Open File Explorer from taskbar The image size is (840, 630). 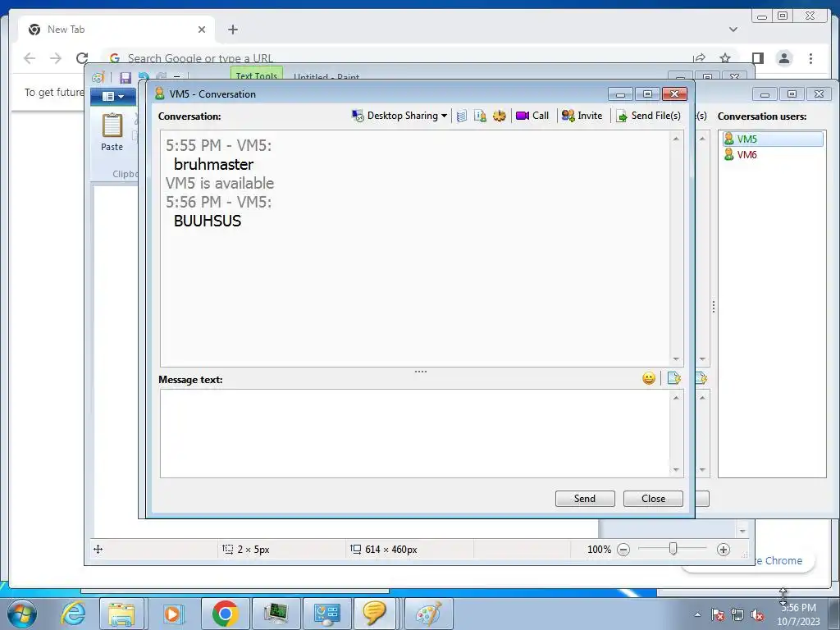click(x=121, y=614)
